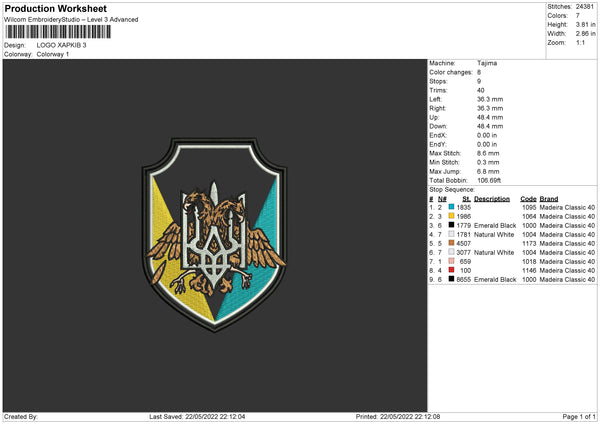Click stitch count '1986' in row 2
The image size is (600, 424).
(463, 216)
